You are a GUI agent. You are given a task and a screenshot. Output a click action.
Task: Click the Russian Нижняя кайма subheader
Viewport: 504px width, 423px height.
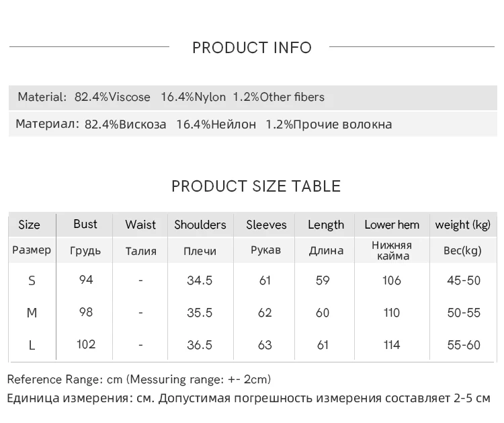[392, 250]
